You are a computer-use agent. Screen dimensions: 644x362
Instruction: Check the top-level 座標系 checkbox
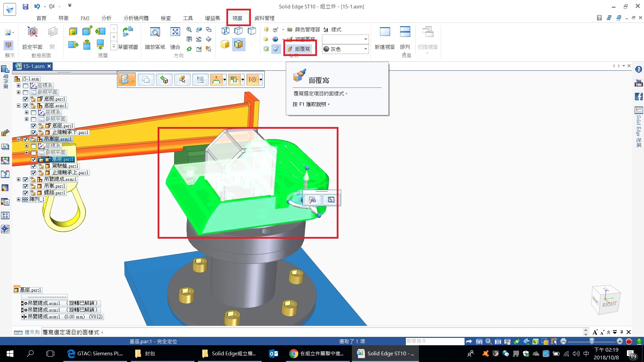tap(25, 86)
